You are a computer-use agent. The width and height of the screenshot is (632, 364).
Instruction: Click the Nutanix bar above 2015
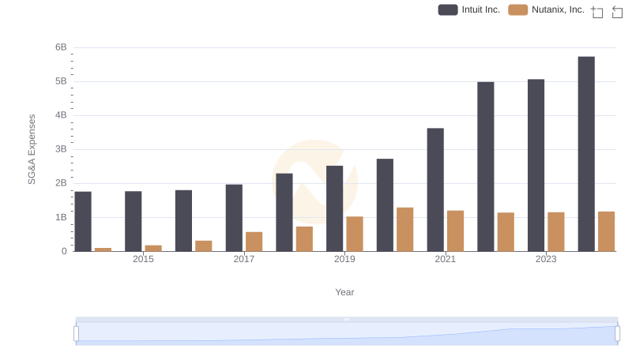153,249
